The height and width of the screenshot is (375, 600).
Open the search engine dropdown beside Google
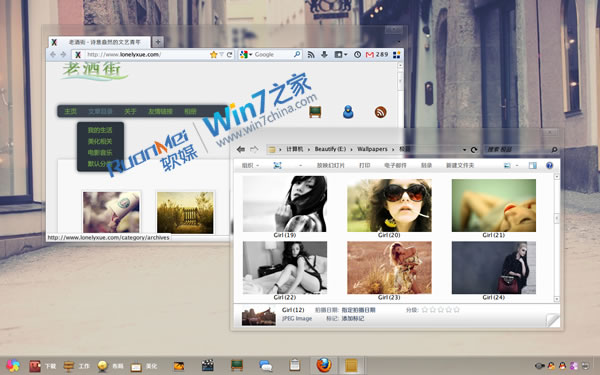pyautogui.click(x=251, y=55)
